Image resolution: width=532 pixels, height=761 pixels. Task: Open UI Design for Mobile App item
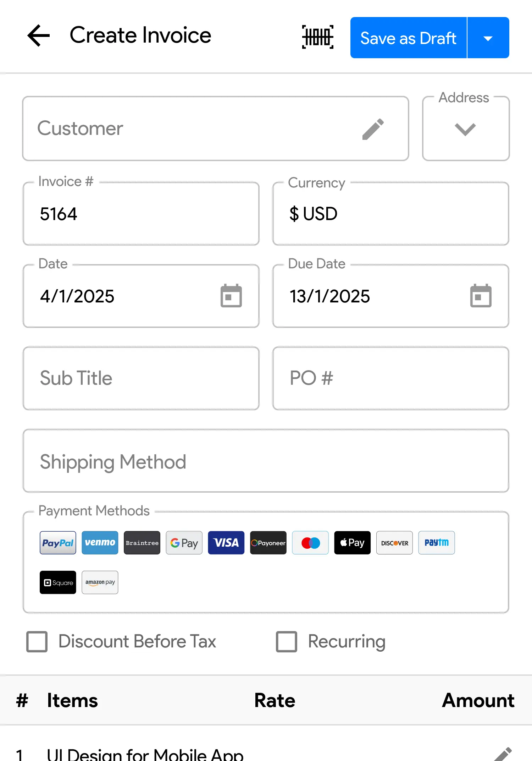145,754
